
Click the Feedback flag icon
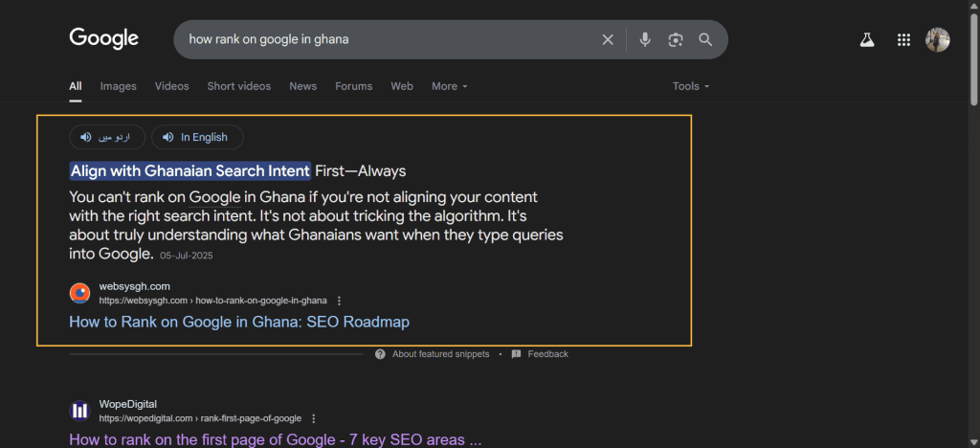point(516,354)
